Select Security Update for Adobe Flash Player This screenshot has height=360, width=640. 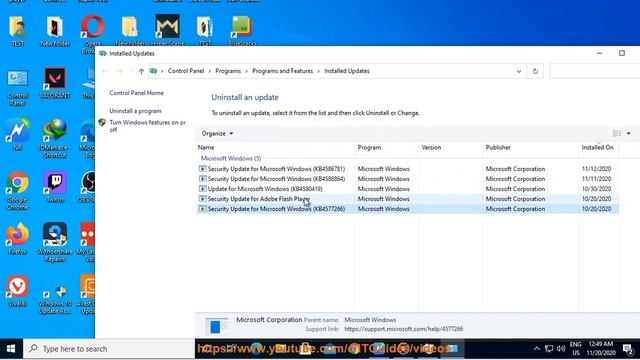pyautogui.click(x=407, y=199)
